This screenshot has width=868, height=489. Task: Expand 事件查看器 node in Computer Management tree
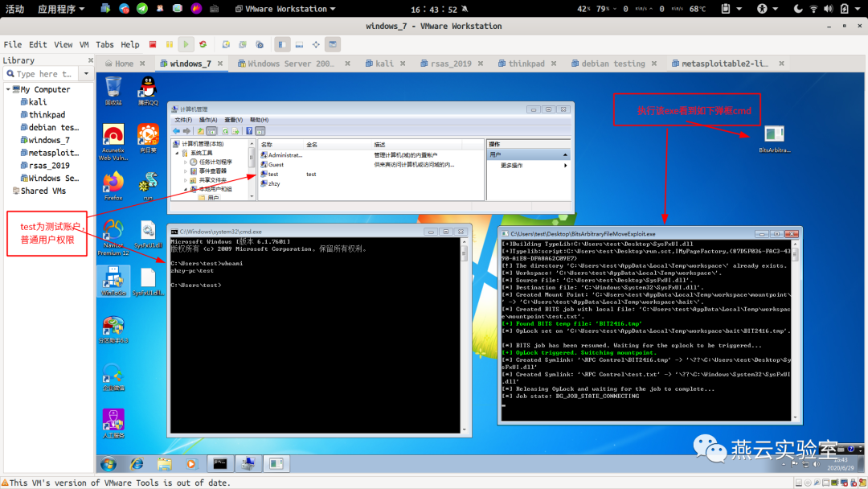(x=186, y=171)
